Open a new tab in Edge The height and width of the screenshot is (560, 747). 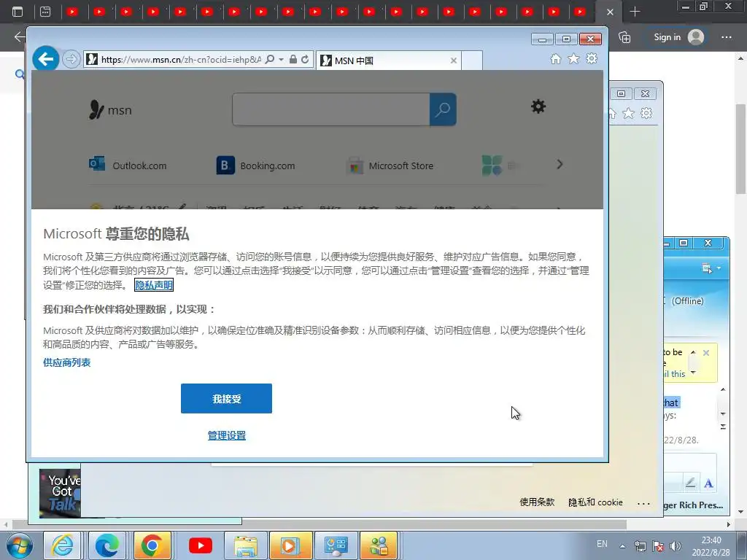[x=635, y=12]
